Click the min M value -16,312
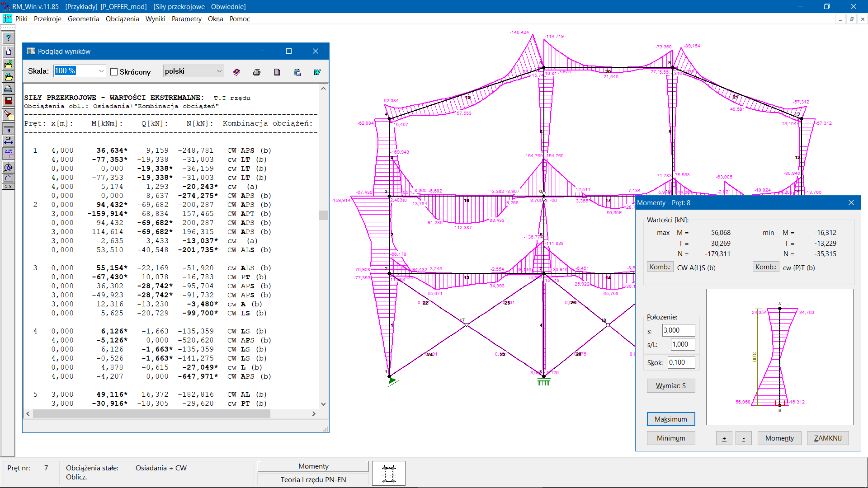 pos(825,233)
